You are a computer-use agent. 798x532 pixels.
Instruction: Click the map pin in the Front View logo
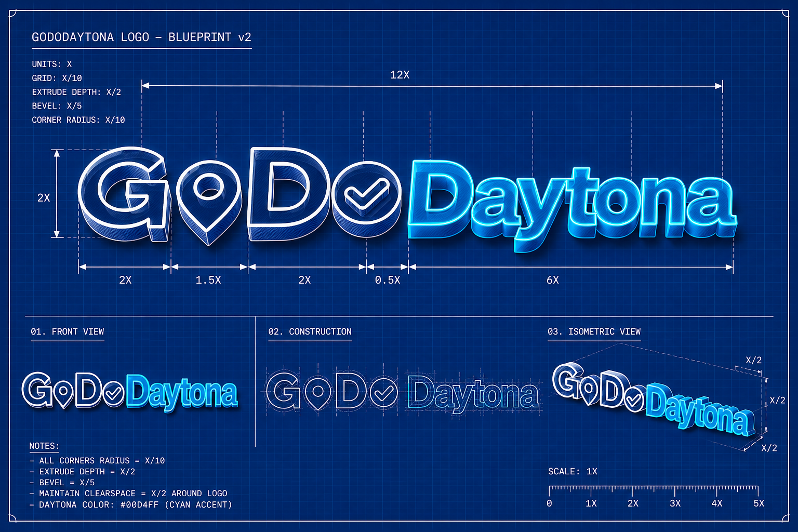[x=64, y=394]
